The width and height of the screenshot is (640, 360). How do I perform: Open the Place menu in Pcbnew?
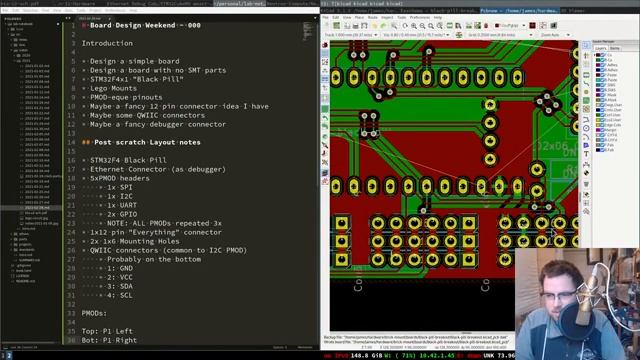tap(359, 18)
